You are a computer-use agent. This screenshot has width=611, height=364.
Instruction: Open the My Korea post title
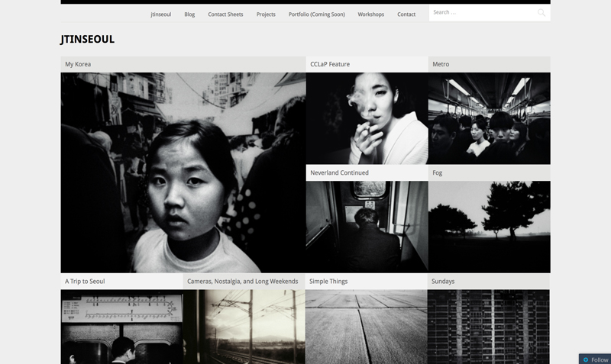[78, 64]
